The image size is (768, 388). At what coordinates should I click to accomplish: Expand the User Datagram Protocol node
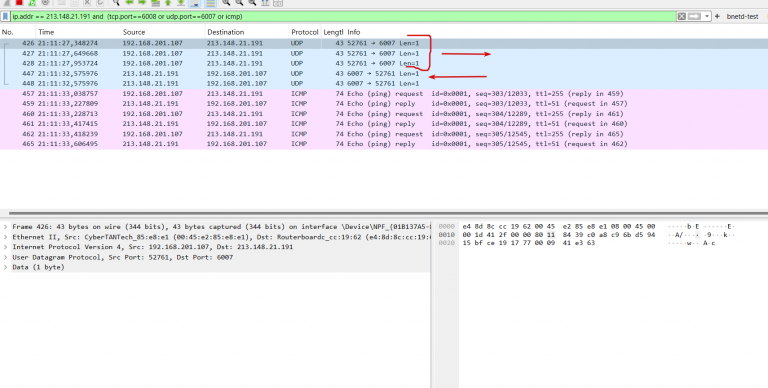pyautogui.click(x=5, y=257)
